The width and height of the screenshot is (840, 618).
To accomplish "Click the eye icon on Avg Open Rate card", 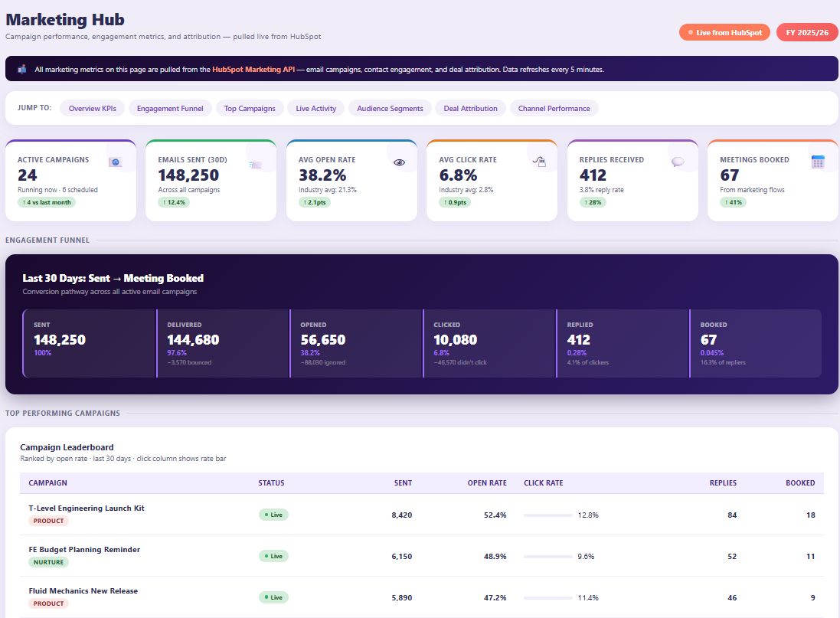I will coord(399,162).
